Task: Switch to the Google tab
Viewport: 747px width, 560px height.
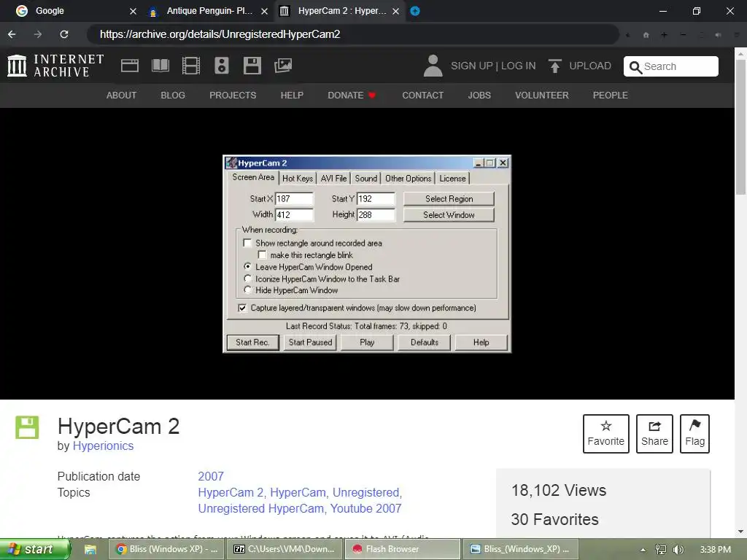Action: 71,11
